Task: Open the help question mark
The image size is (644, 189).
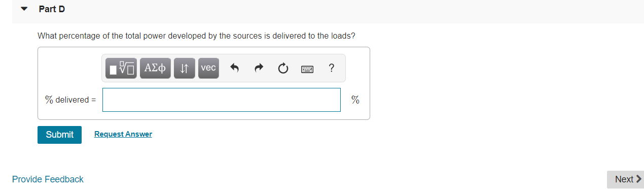Action: click(331, 68)
